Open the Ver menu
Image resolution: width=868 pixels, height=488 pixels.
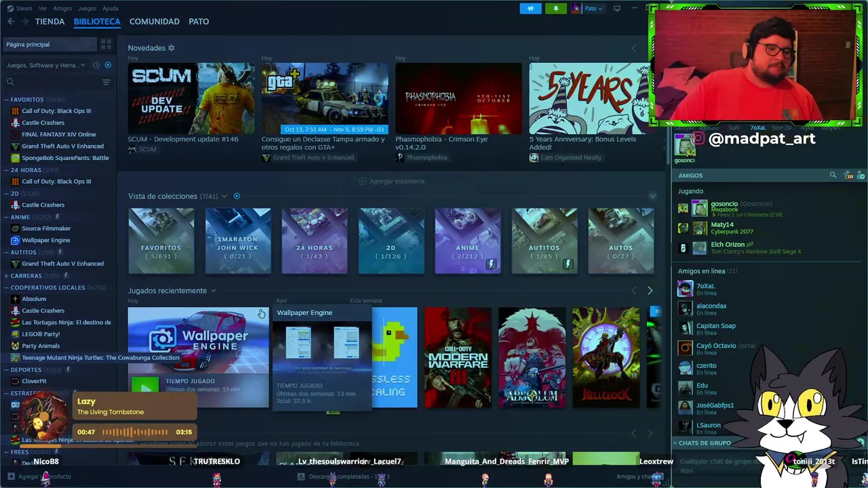tap(43, 8)
